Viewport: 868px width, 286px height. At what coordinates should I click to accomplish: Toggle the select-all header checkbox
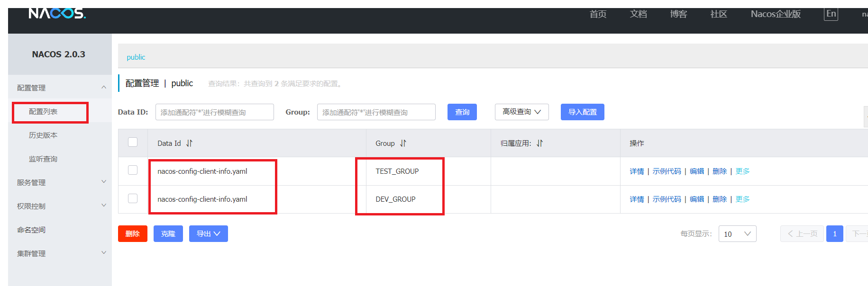click(133, 142)
